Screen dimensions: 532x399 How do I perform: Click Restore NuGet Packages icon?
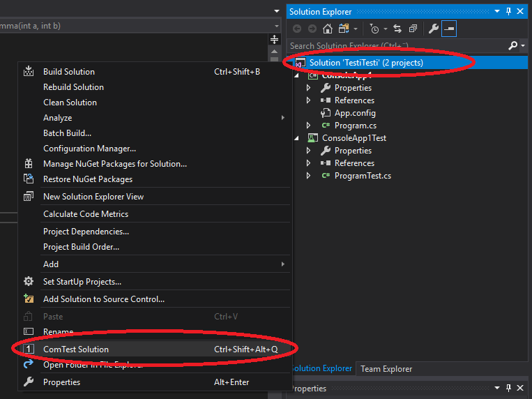point(29,179)
